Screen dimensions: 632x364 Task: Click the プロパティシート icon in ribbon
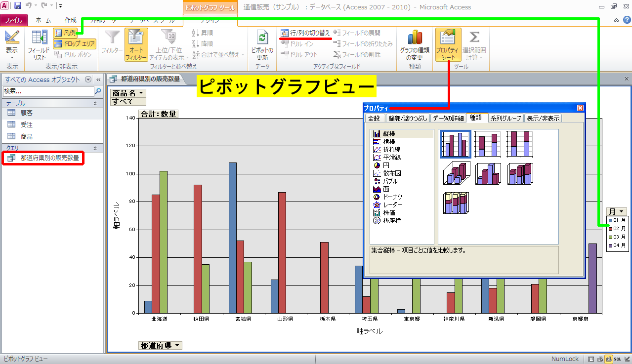448,38
